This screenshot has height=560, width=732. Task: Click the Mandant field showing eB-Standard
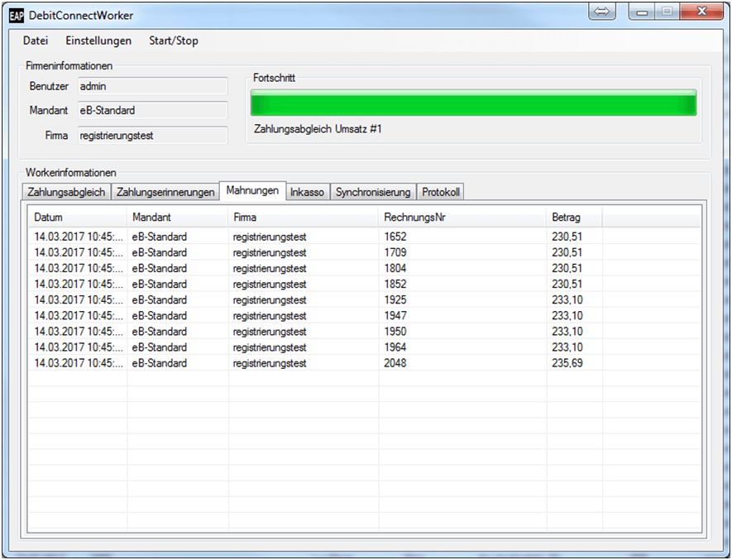[152, 110]
